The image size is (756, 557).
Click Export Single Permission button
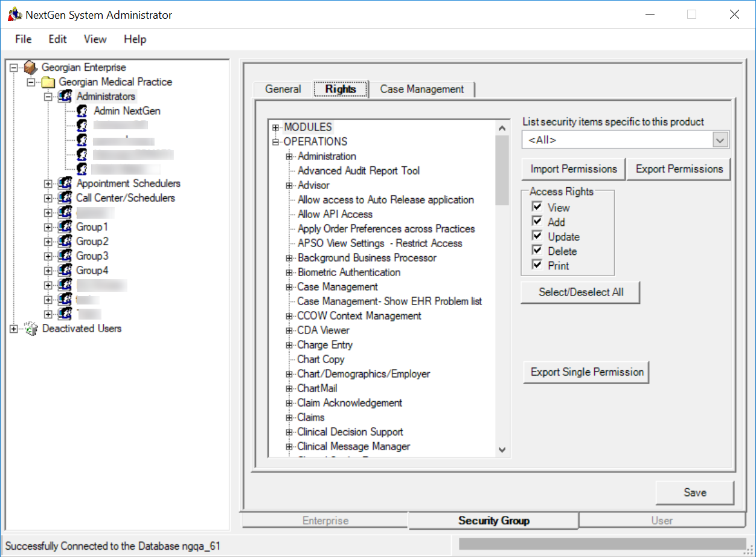(587, 372)
